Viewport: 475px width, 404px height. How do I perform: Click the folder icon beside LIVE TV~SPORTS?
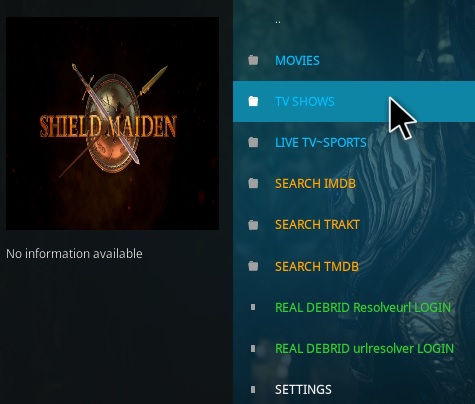pos(253,142)
